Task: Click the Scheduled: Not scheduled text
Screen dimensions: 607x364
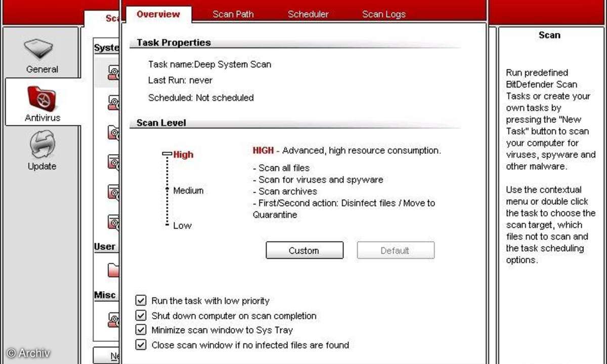Action: coord(201,98)
